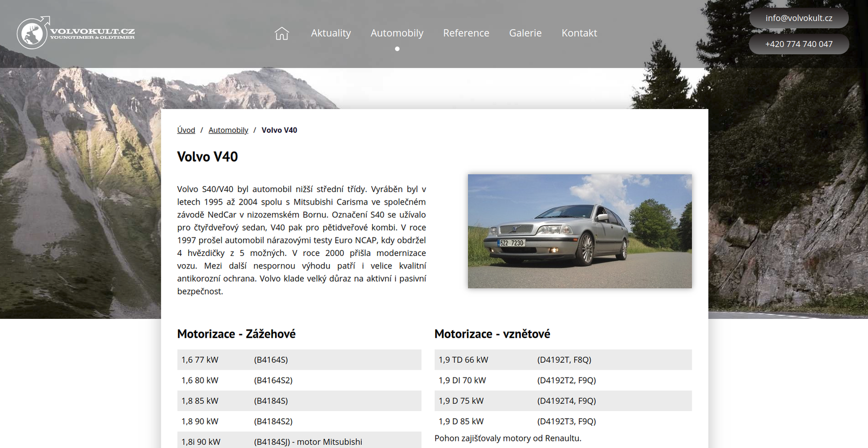Open the silver Volvo V40 photo
The height and width of the screenshot is (448, 868).
coord(580,231)
